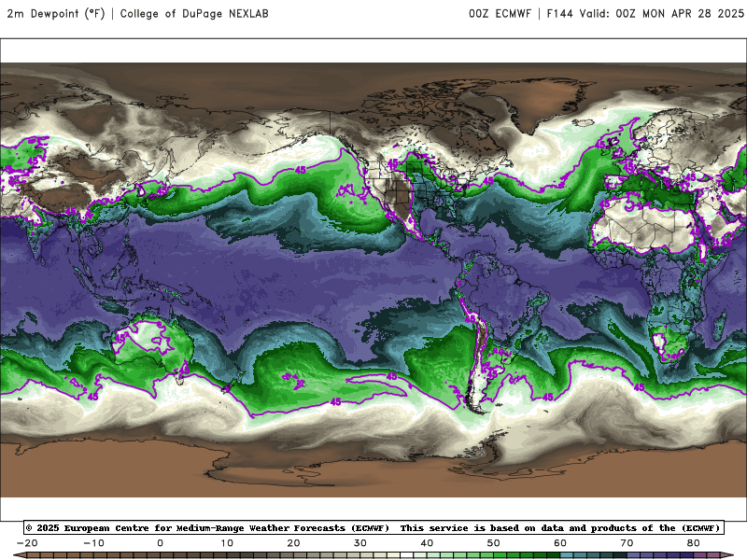
Task: Click the 80 color scale label
Action: [694, 543]
